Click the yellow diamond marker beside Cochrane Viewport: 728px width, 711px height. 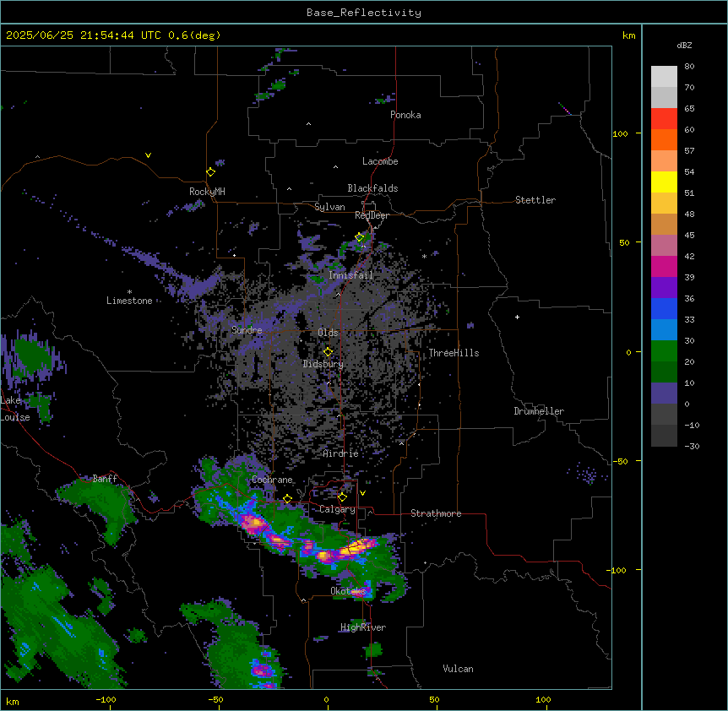click(x=287, y=499)
